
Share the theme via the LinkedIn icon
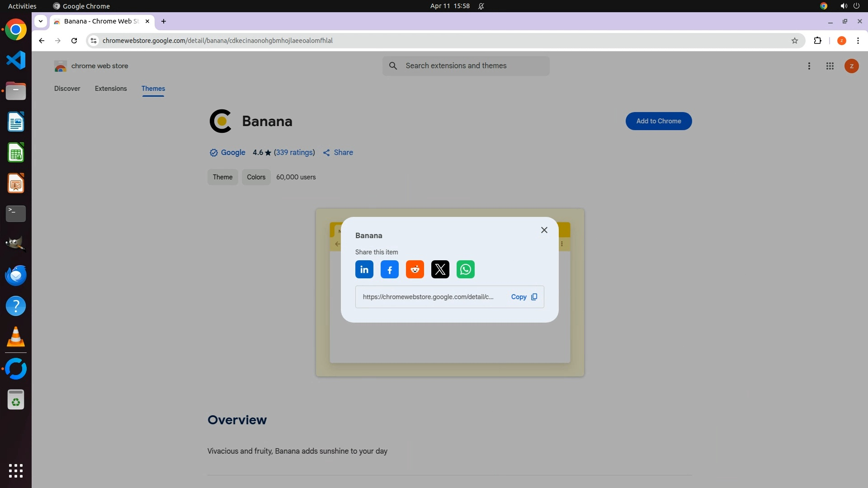[x=364, y=270]
